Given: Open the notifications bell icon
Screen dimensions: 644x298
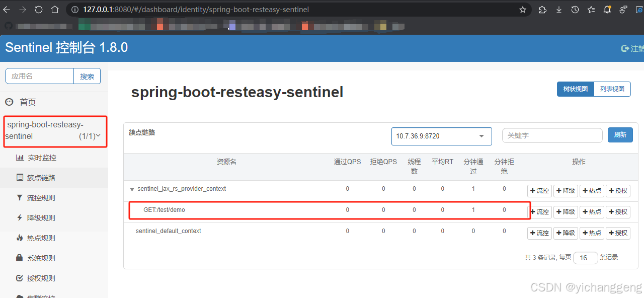Looking at the screenshot, I should point(607,9).
